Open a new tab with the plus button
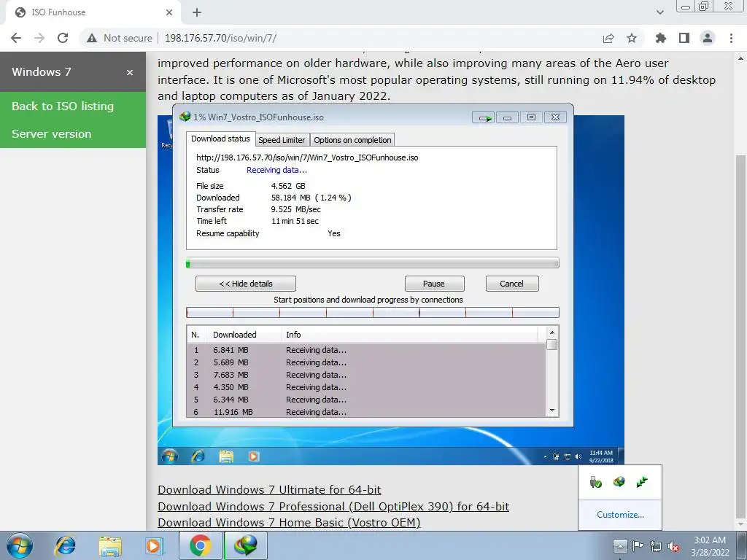747x560 pixels. click(197, 12)
